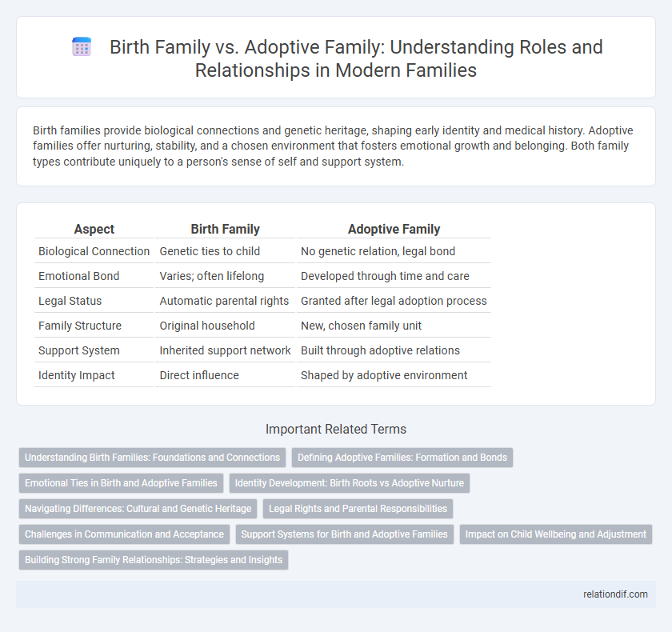The image size is (672, 632).
Task: Click the 'Automatic parental rights' cell
Action: pyautogui.click(x=224, y=301)
